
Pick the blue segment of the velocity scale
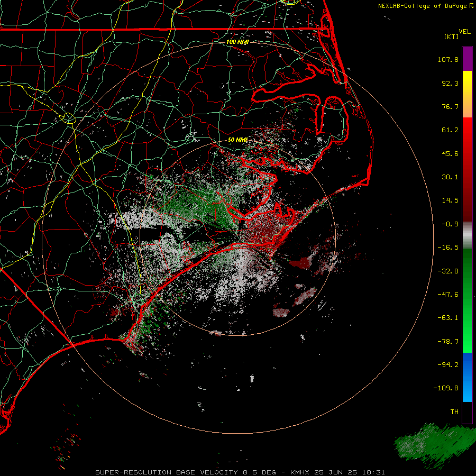pos(467,377)
